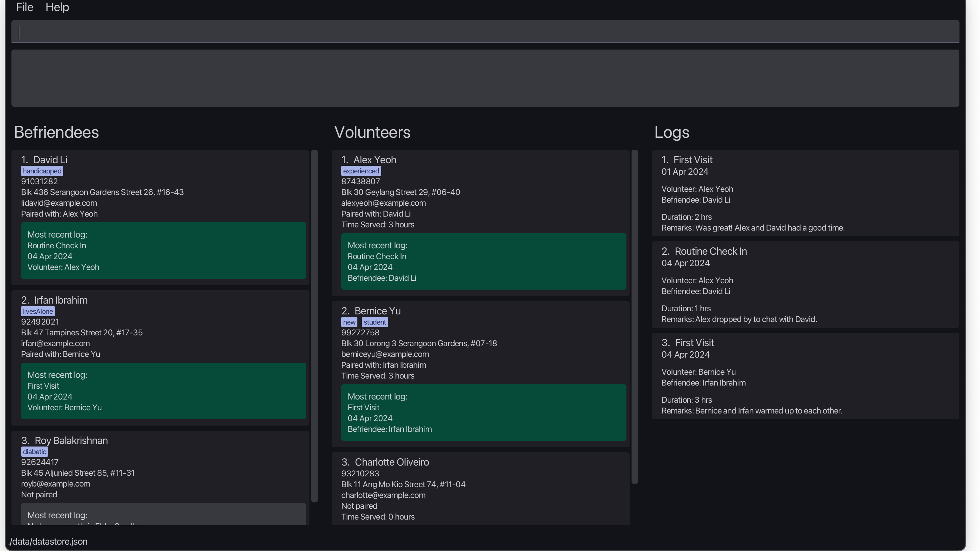
Task: Select the Bernice Yu volunteer name
Action: click(x=377, y=311)
